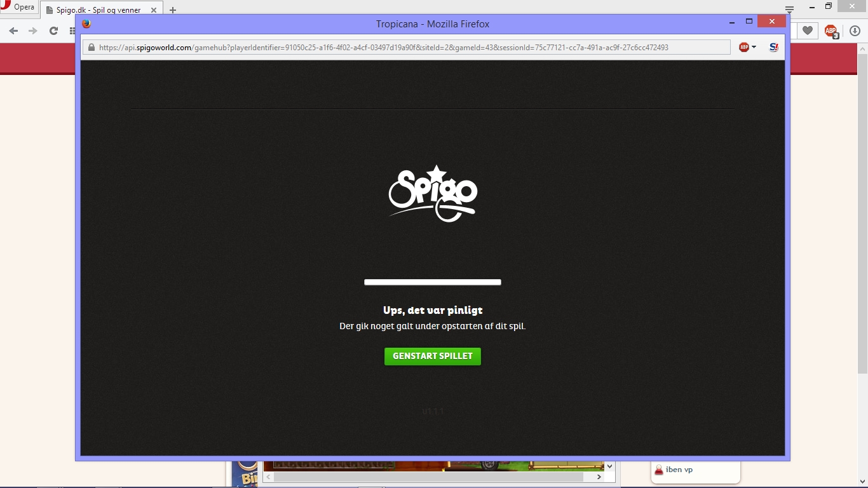
Task: Click the Spigo logo
Action: [433, 194]
